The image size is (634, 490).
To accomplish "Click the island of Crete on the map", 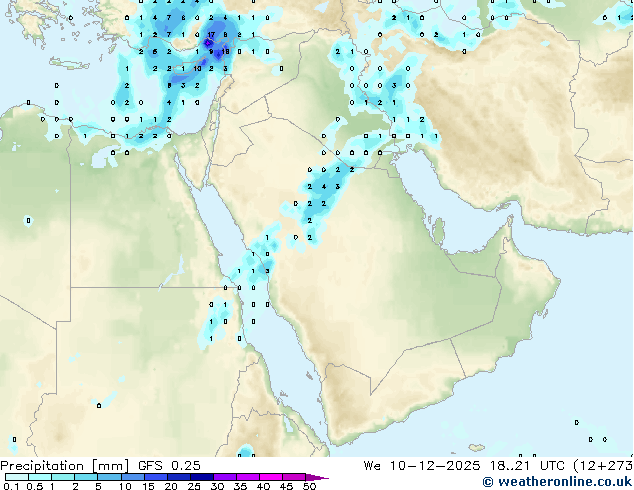I will pos(69,63).
